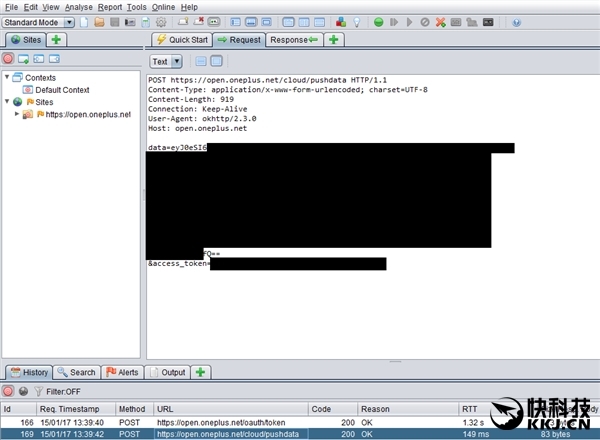This screenshot has height=440, width=600.
Task: Click the red target icon in Sites toolbar
Action: (x=8, y=59)
